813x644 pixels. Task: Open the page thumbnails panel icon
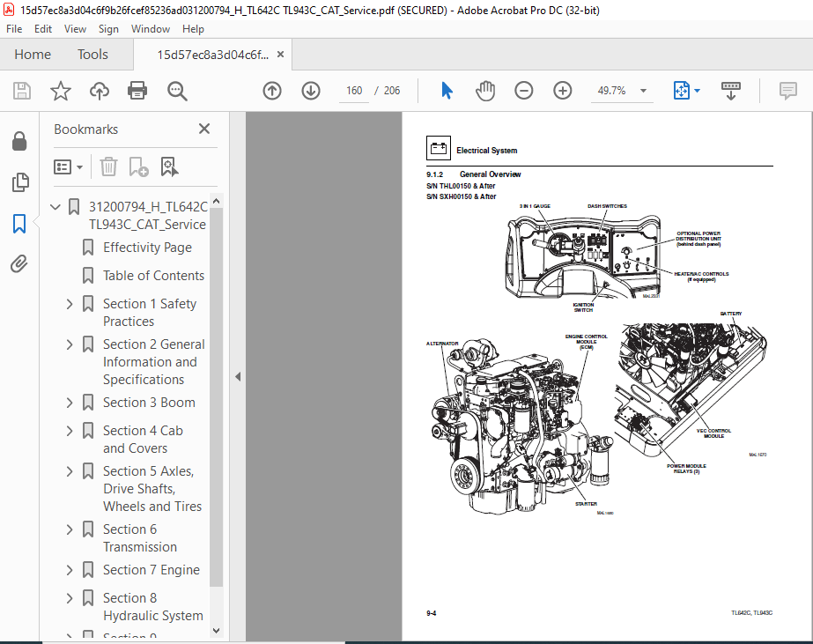pyautogui.click(x=19, y=182)
